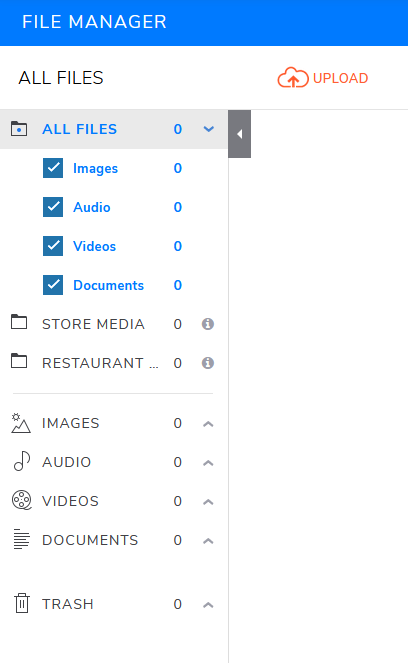The width and height of the screenshot is (408, 663).
Task: Select the Videos film reel icon
Action: 22,500
